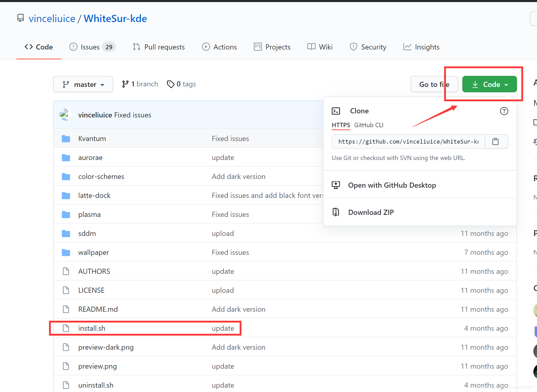Open the clone help question mark icon
This screenshot has height=392, width=537.
pos(504,111)
